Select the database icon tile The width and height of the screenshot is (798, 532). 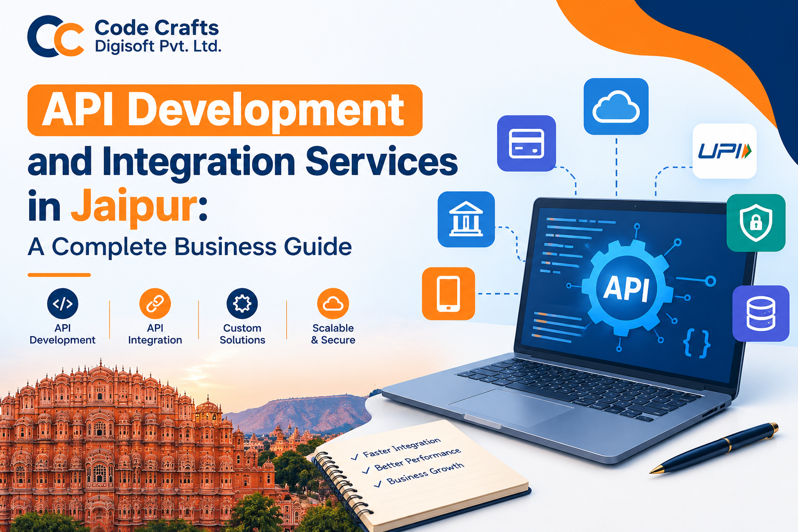pyautogui.click(x=761, y=313)
